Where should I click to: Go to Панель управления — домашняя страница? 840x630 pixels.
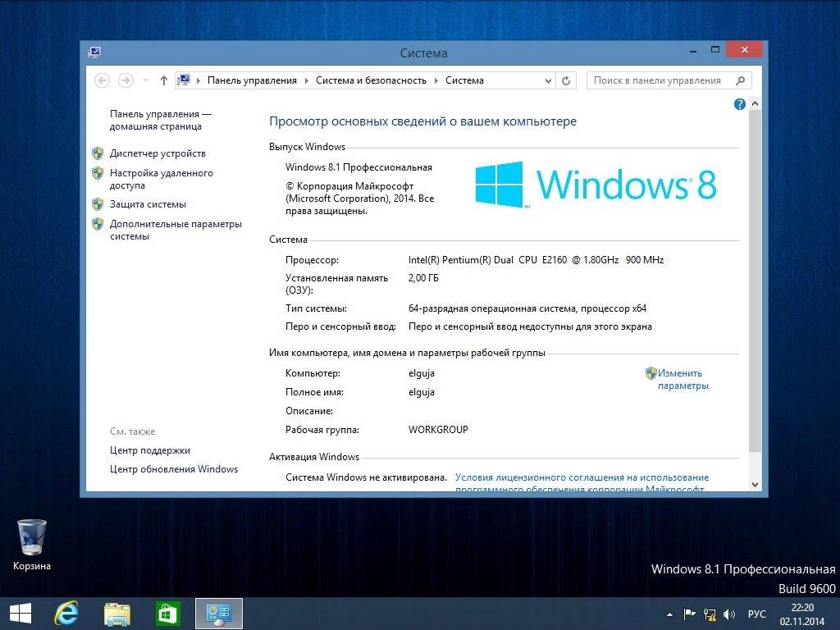(160, 120)
